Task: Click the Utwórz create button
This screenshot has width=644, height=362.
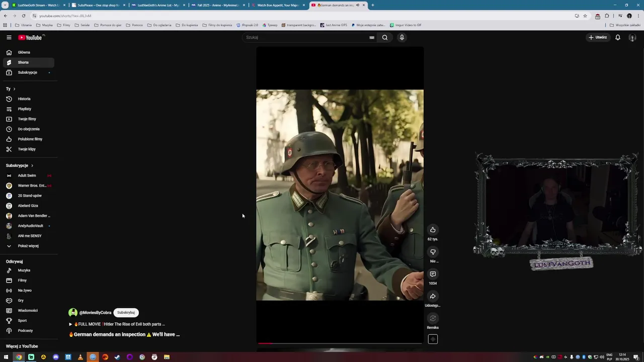Action: [598, 37]
